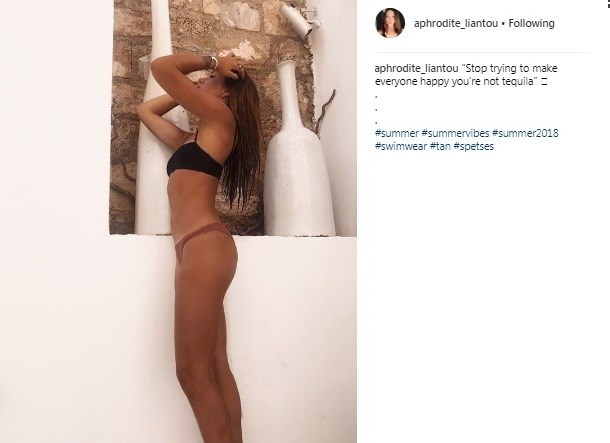The image size is (610, 443).
Task: Click the "Stop trying to make" caption text
Action: tap(509, 68)
